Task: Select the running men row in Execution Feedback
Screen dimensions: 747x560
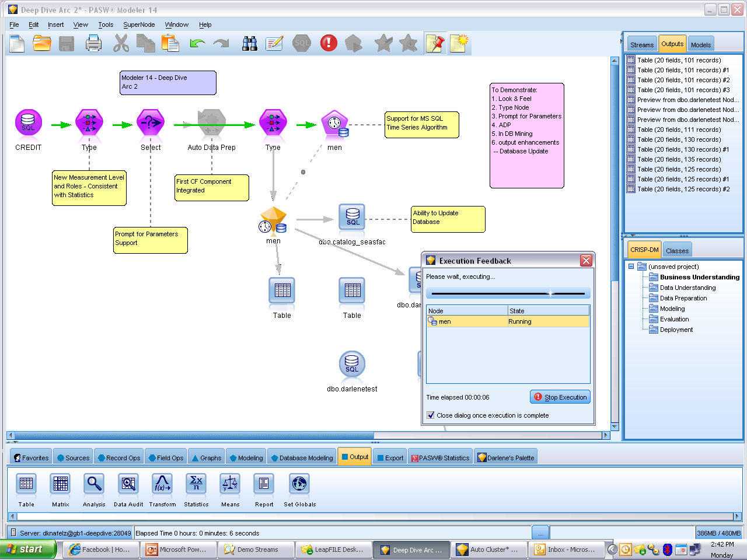Action: point(508,321)
